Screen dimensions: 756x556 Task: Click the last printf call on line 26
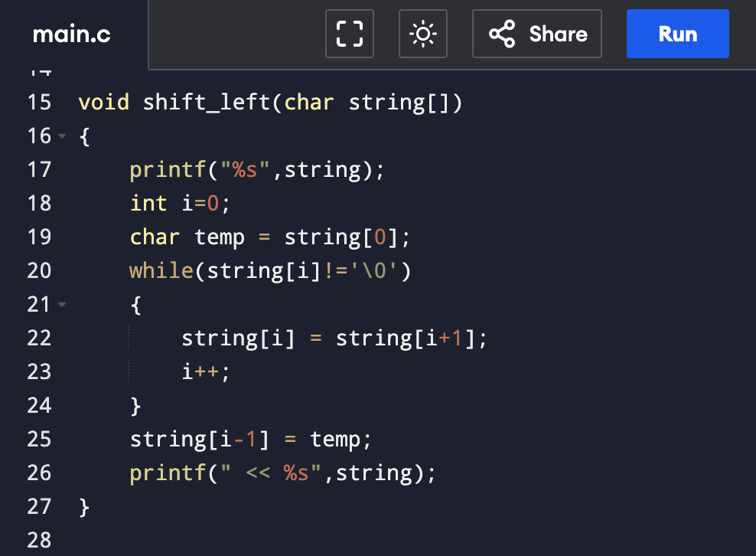click(x=282, y=473)
